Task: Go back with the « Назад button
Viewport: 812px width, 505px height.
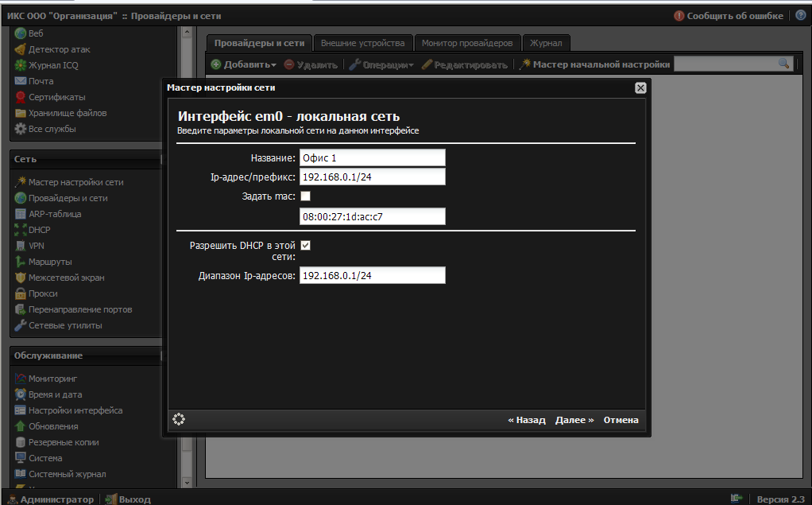Action: 527,420
